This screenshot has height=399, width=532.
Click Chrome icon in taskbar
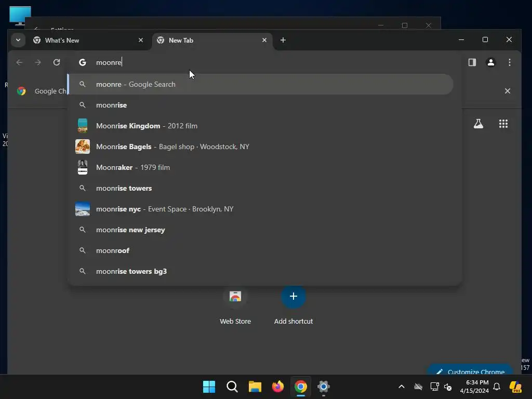click(301, 387)
